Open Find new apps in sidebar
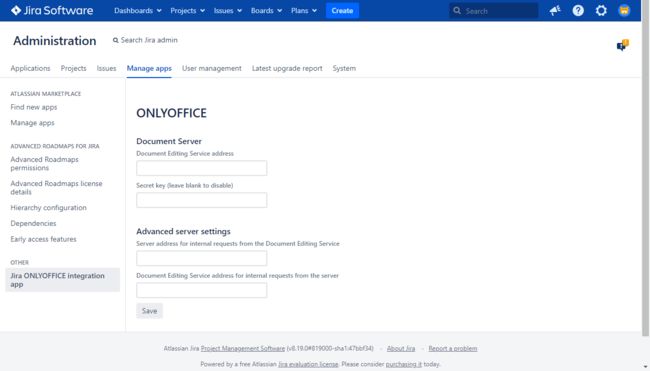Screen dimensions: 650x371 click(34, 107)
